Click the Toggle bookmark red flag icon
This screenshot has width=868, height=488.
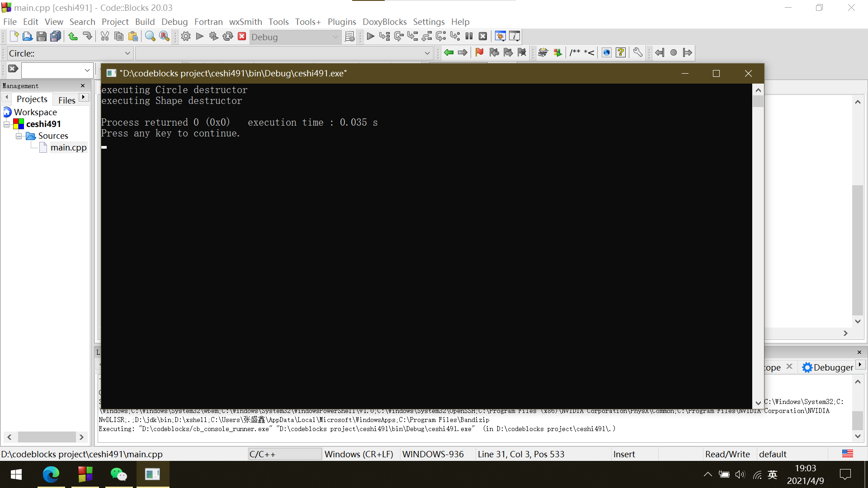coord(479,53)
